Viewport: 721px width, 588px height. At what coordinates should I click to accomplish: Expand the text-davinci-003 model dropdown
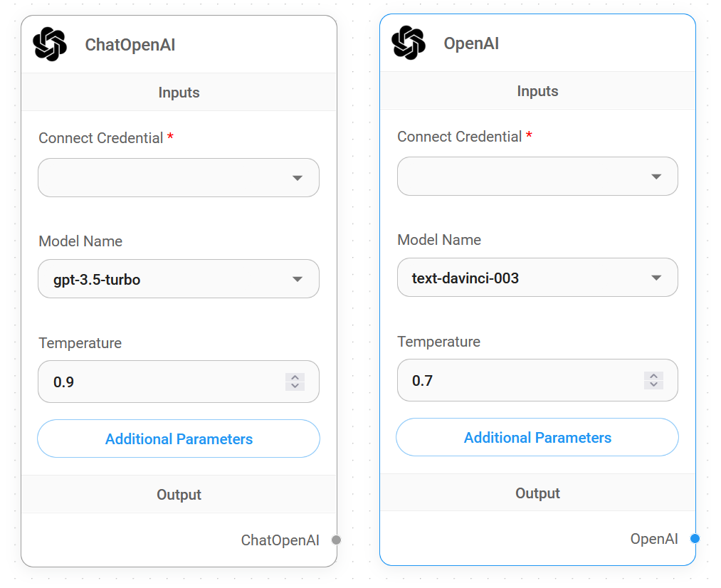(x=537, y=278)
